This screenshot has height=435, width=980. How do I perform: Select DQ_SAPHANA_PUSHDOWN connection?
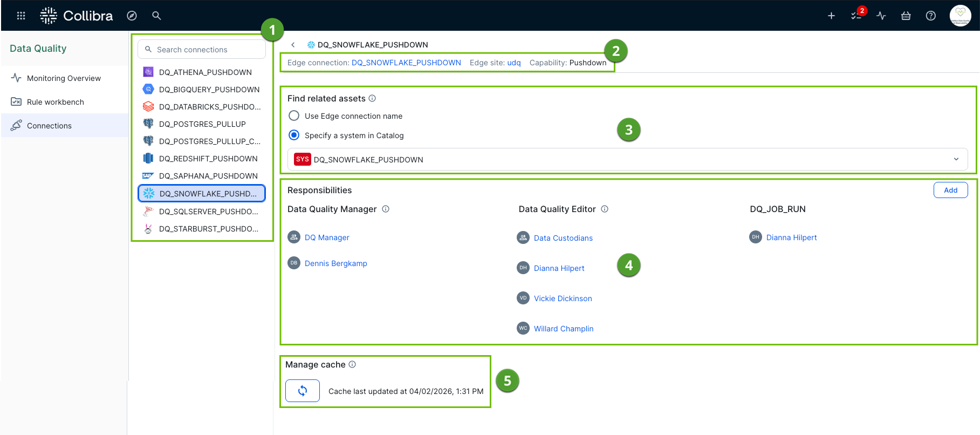tap(202, 176)
